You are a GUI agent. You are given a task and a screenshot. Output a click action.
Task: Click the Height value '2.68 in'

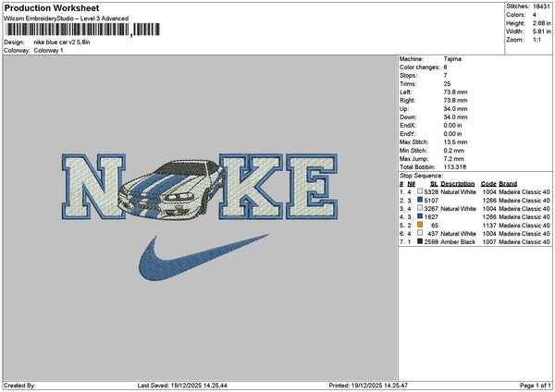pyautogui.click(x=541, y=23)
